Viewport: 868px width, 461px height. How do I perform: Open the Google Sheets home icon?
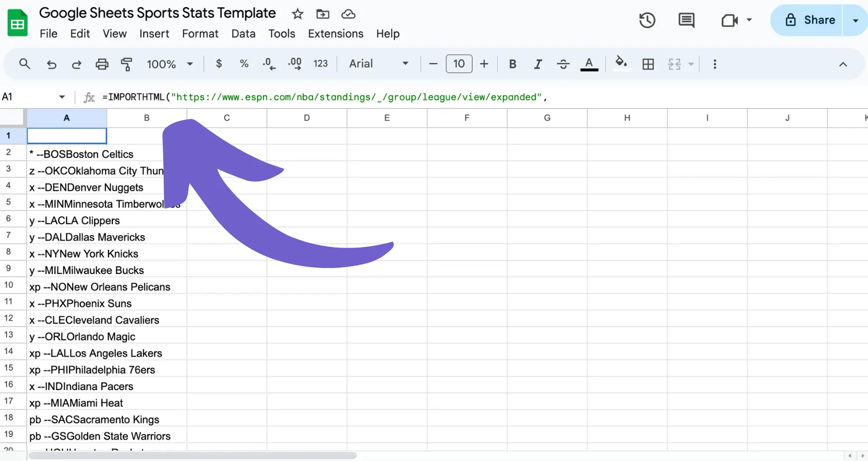pos(18,23)
